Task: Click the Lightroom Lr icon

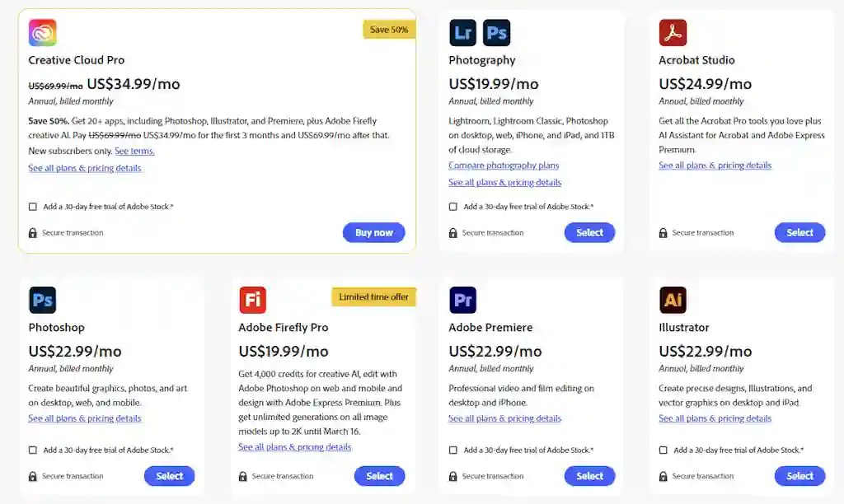Action: click(462, 33)
